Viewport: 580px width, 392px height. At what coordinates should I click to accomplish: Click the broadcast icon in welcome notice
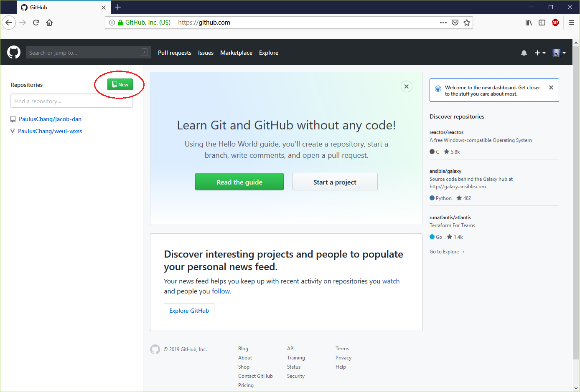(438, 89)
